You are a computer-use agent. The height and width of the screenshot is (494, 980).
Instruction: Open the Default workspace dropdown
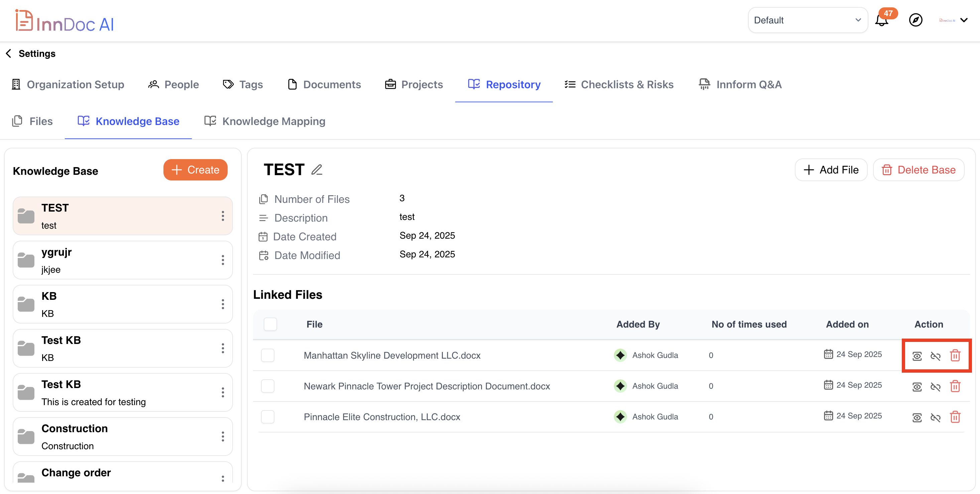pos(807,20)
